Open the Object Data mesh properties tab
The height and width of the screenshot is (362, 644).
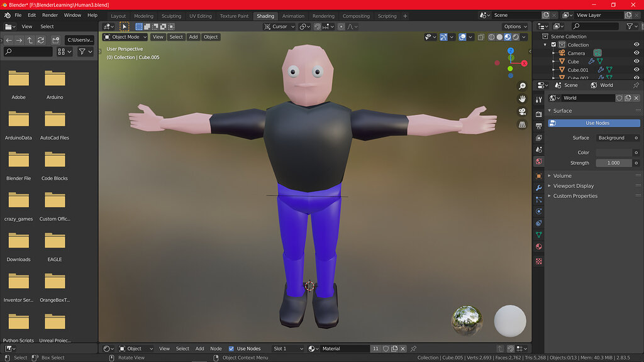pyautogui.click(x=539, y=235)
